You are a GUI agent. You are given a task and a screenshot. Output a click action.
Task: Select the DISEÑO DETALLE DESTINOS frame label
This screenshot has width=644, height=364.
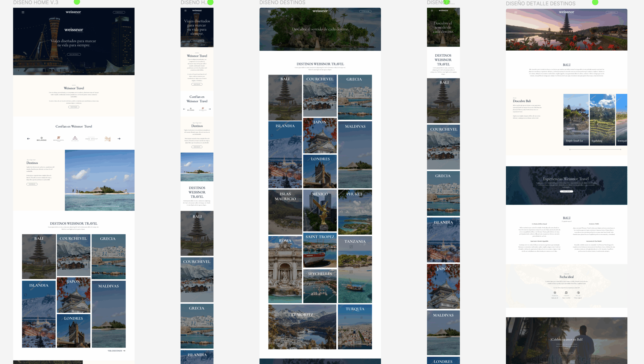(541, 4)
